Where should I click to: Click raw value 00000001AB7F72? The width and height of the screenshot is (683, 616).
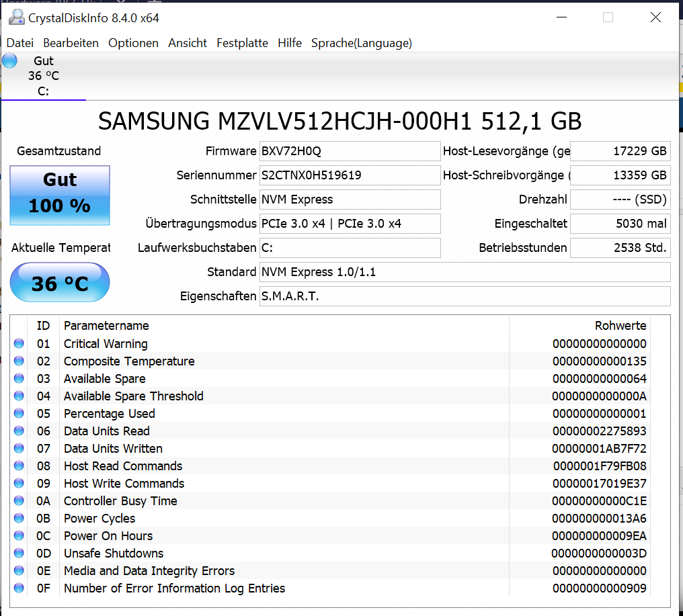coord(600,448)
